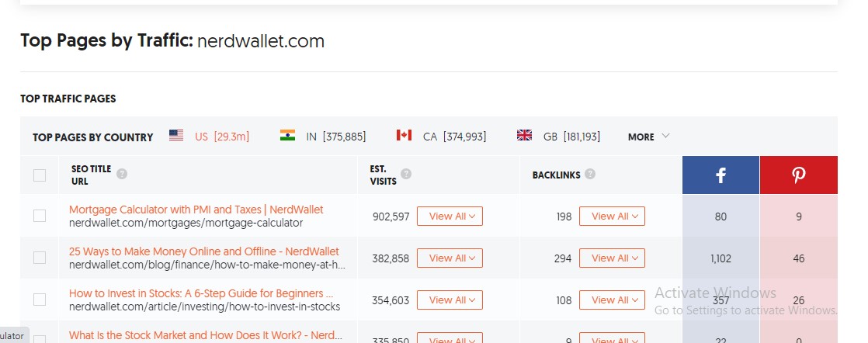
Task: Open View All backlinks for 25 Ways row
Action: (x=612, y=258)
